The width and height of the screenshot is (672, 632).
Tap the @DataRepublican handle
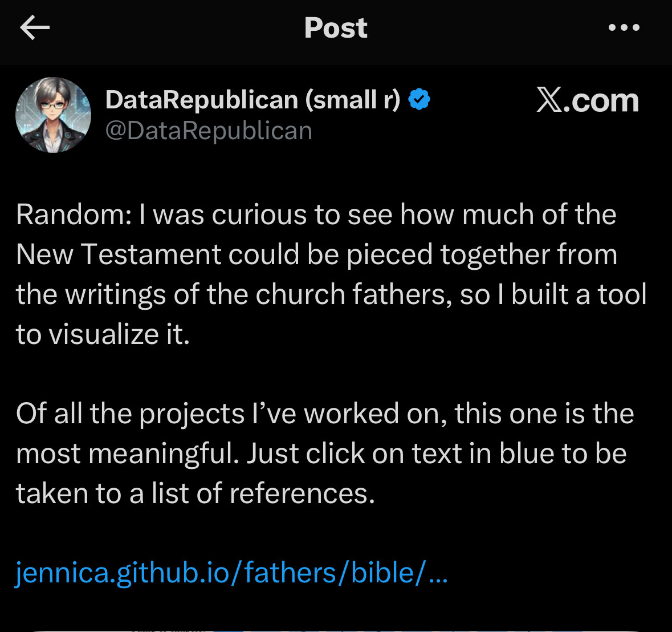pos(209,131)
